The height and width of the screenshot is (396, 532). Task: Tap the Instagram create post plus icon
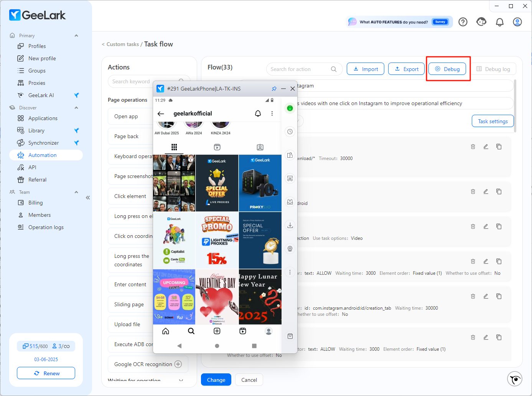tap(217, 331)
